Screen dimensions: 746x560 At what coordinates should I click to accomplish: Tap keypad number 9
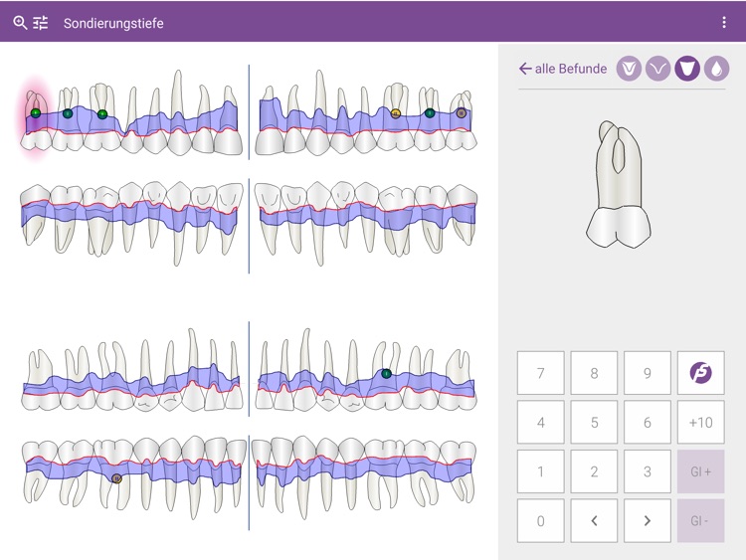point(648,373)
